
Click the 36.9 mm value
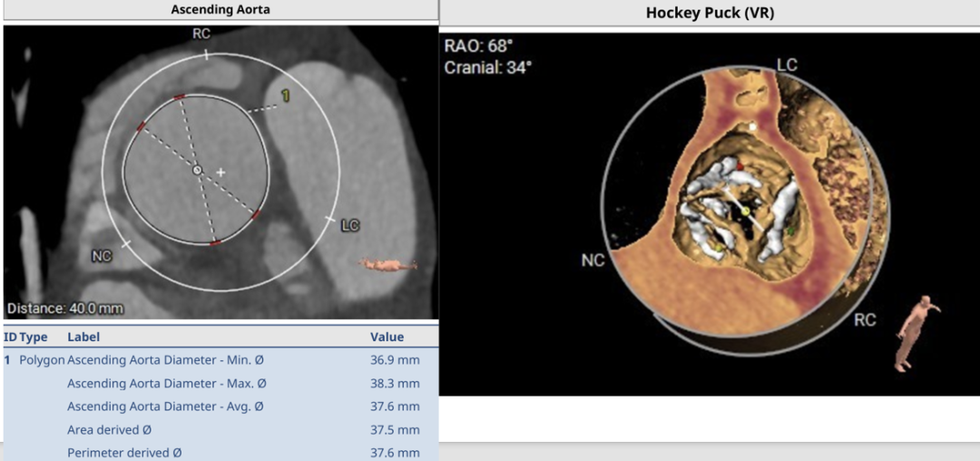click(x=395, y=360)
